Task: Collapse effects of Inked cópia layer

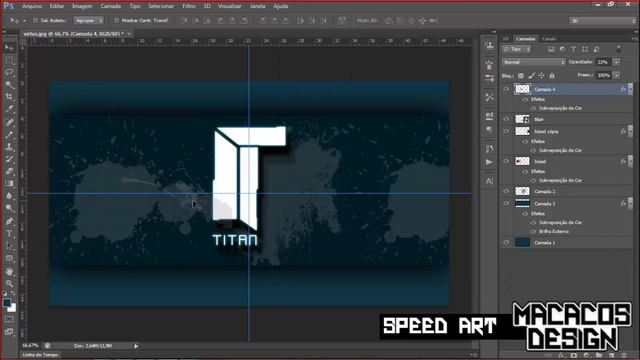Action: click(x=631, y=131)
